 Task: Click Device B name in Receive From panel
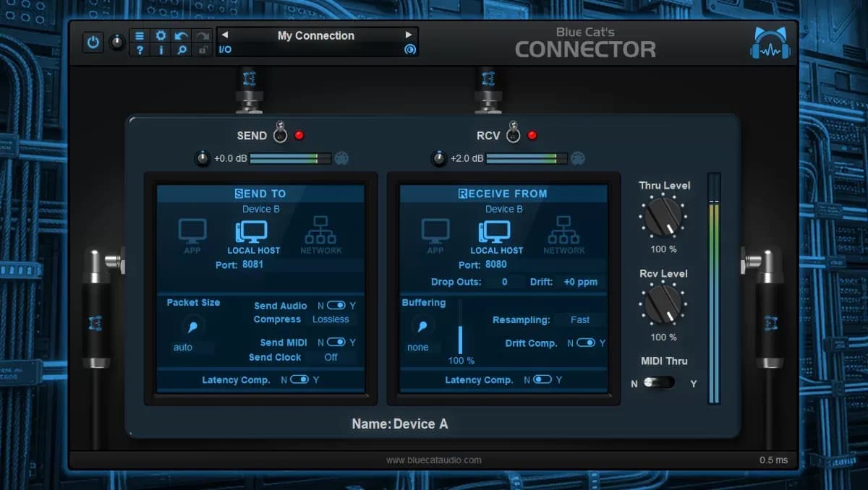click(504, 209)
